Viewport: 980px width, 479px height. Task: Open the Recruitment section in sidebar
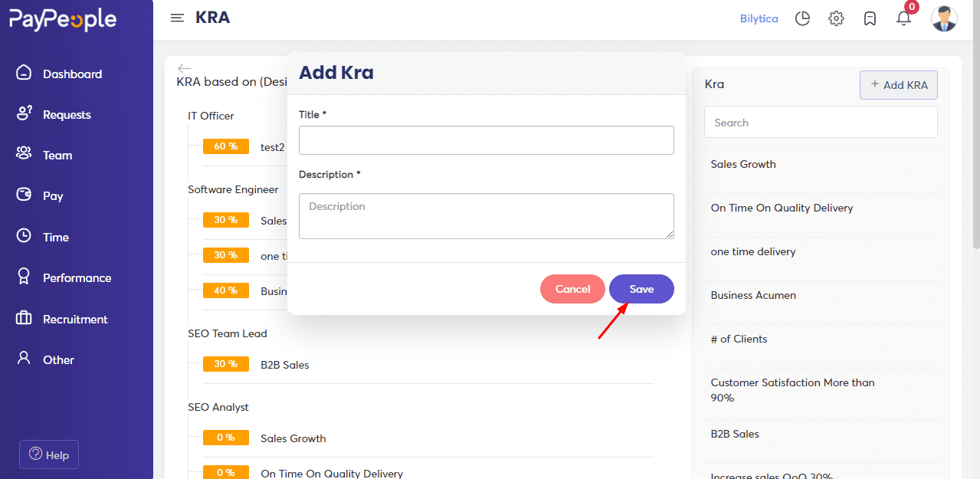(77, 319)
